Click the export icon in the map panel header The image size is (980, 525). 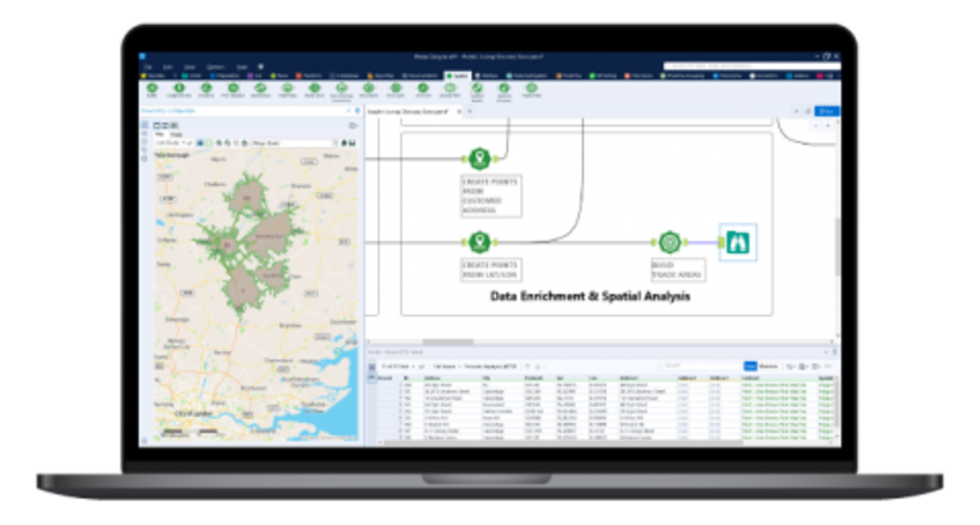coord(353,125)
